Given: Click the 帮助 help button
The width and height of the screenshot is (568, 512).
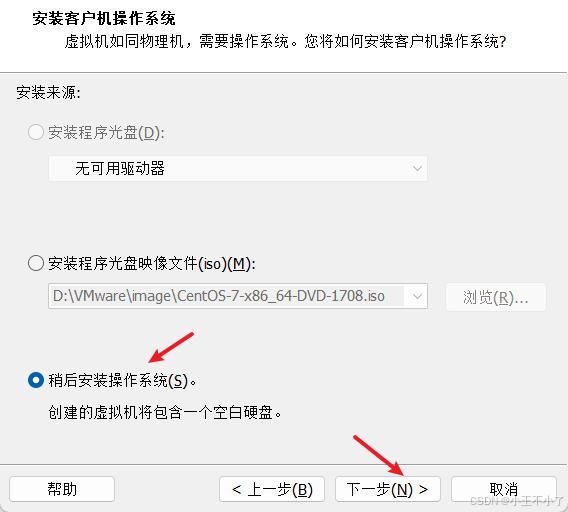Looking at the screenshot, I should tap(62, 489).
